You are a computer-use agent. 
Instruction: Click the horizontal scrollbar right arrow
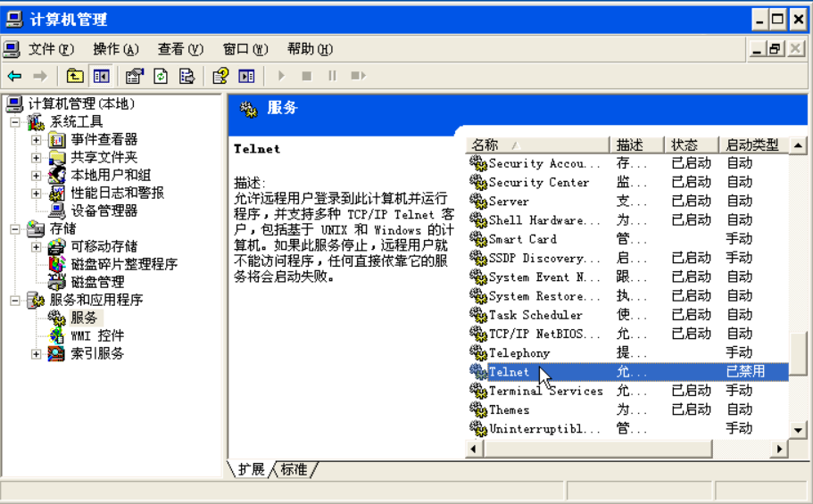pyautogui.click(x=779, y=449)
